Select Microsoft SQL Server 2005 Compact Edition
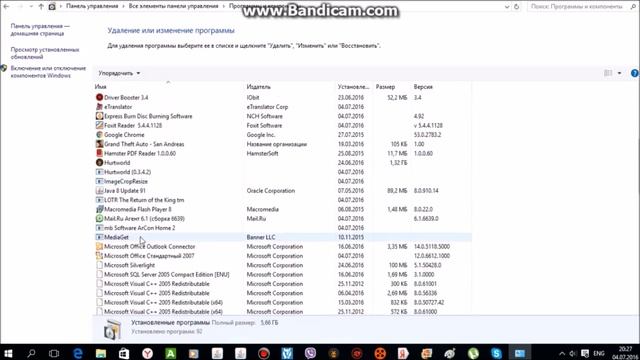 coord(282,274)
